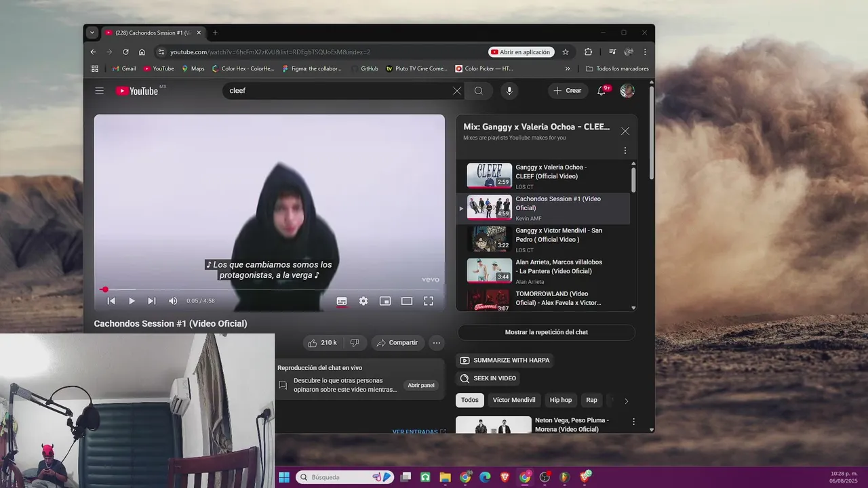Click SUMMARIZE WITH HARPA button
Screen dimensions: 868x488
[x=505, y=361]
